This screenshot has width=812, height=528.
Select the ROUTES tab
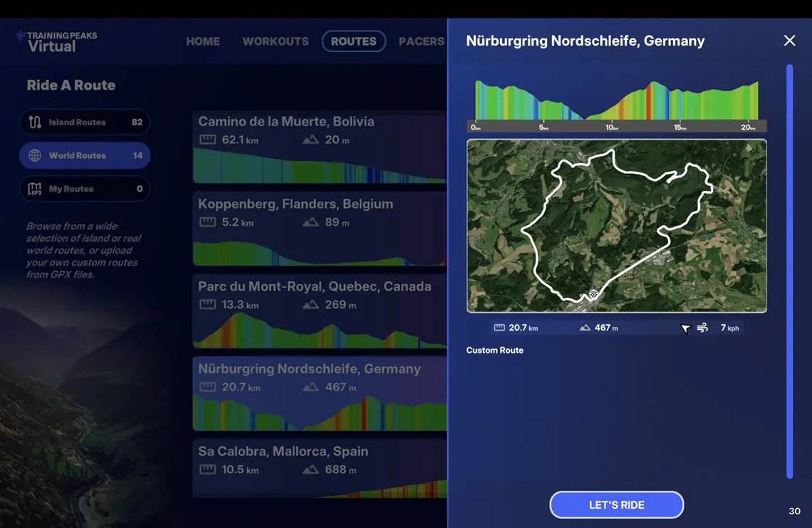coord(354,41)
